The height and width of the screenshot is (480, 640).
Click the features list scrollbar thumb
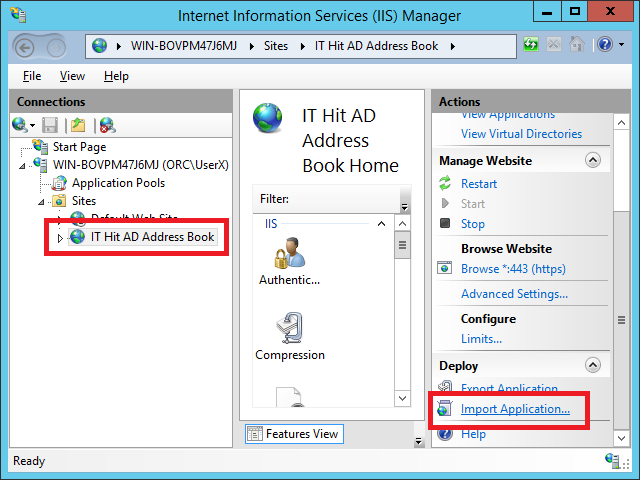402,245
